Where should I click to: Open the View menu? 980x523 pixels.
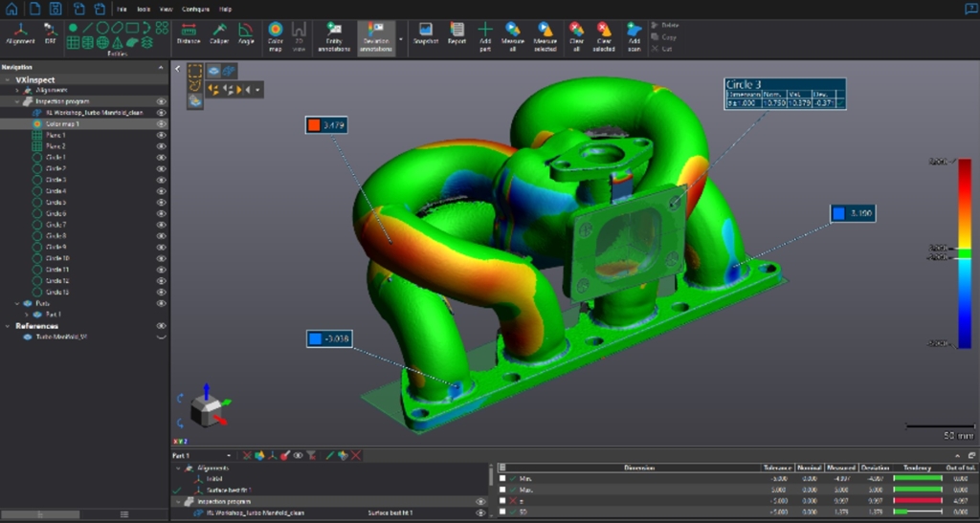[x=166, y=10]
